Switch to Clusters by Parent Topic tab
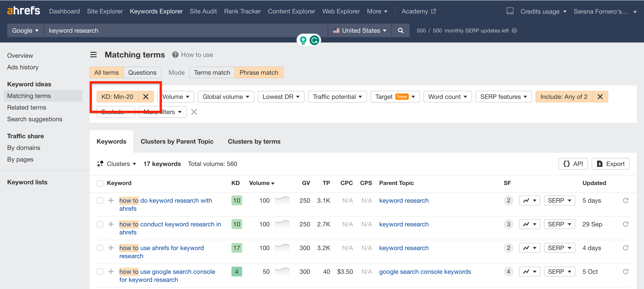This screenshot has width=644, height=289. click(x=177, y=142)
